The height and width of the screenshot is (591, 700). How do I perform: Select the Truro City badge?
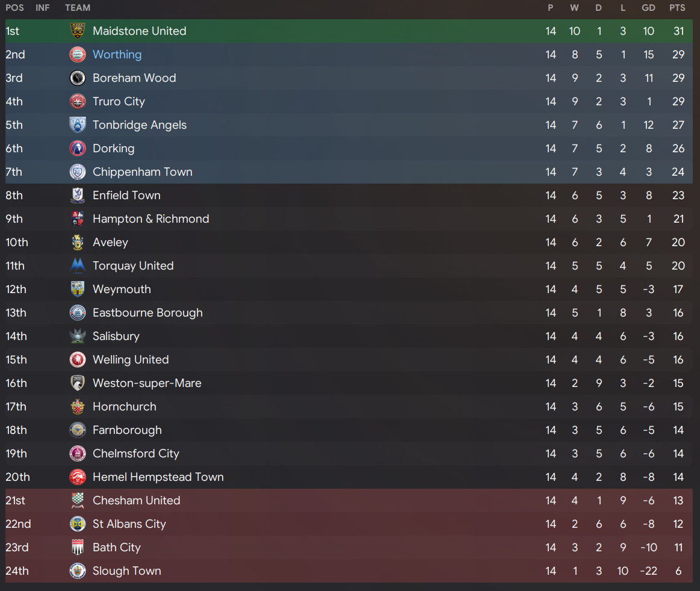tap(78, 101)
